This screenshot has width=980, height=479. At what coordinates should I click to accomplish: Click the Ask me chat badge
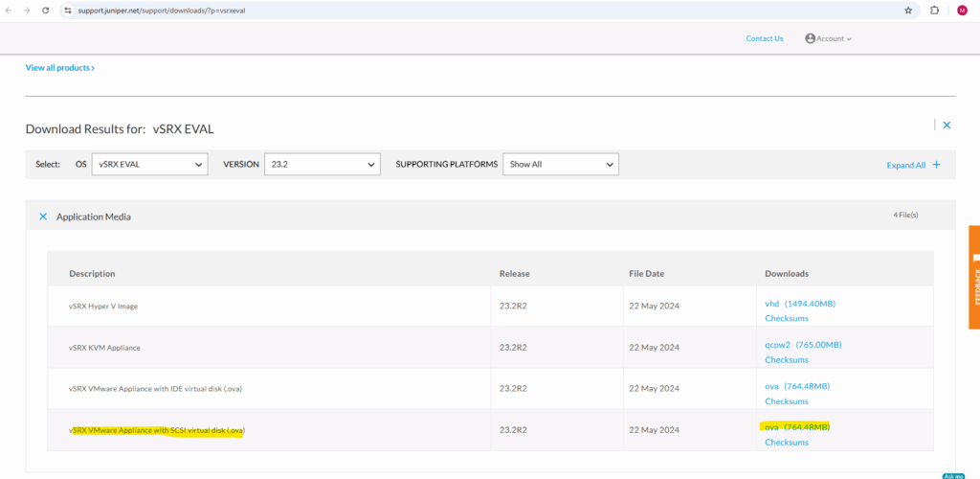[x=954, y=476]
